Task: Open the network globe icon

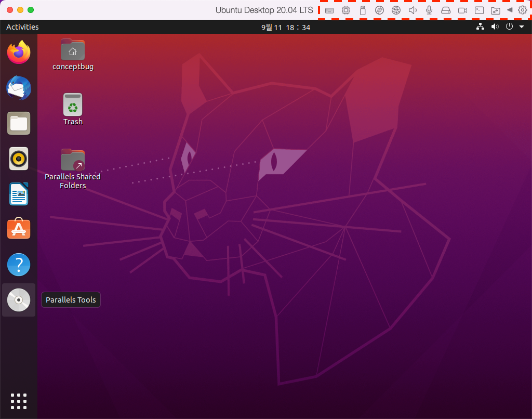Action: click(x=396, y=10)
